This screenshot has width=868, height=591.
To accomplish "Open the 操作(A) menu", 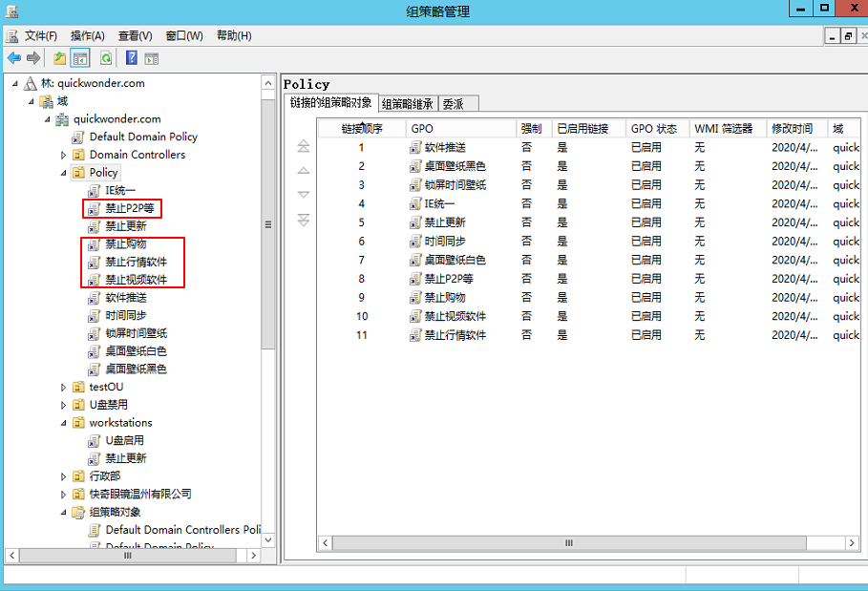I will (87, 35).
